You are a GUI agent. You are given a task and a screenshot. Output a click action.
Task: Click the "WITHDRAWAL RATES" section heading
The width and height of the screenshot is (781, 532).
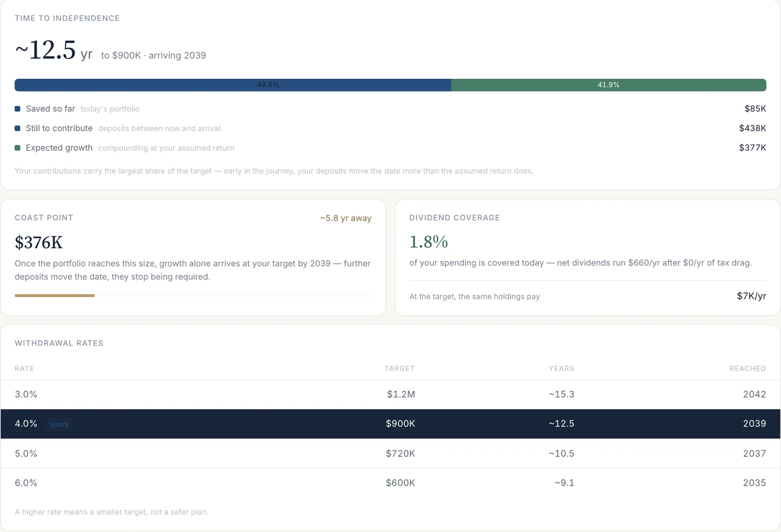[59, 343]
